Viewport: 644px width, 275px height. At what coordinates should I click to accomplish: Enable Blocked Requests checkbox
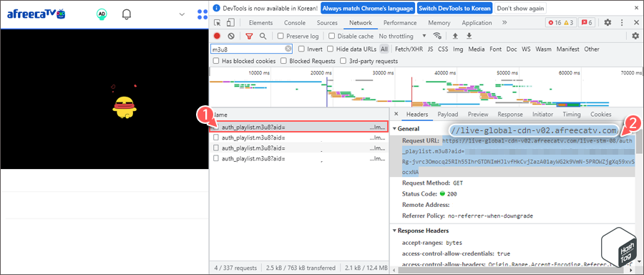283,61
